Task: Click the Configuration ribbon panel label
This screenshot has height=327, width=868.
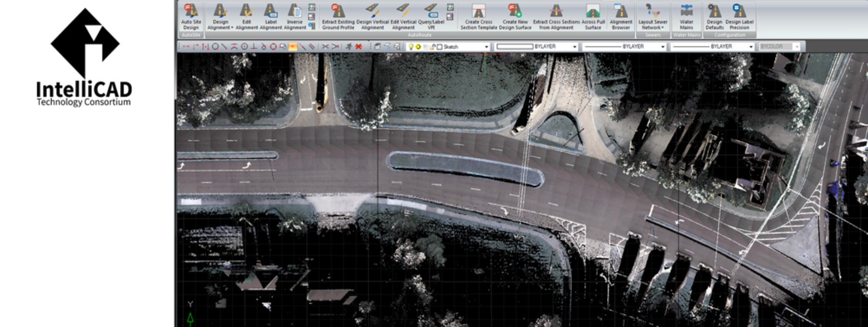Action: coord(730,35)
